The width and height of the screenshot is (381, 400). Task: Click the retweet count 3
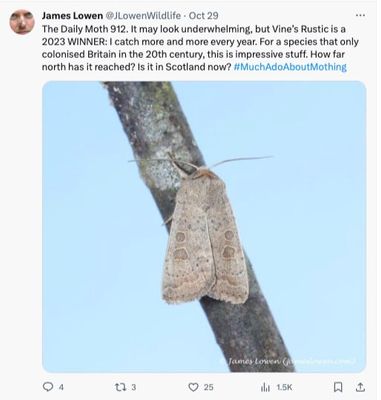tap(134, 387)
